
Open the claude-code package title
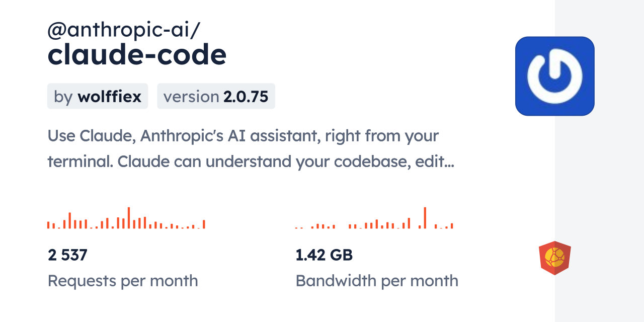(x=137, y=55)
